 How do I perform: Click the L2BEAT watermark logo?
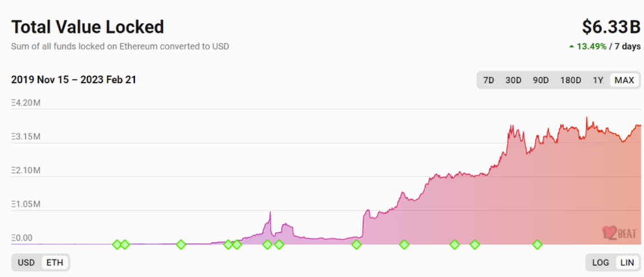[x=619, y=233]
